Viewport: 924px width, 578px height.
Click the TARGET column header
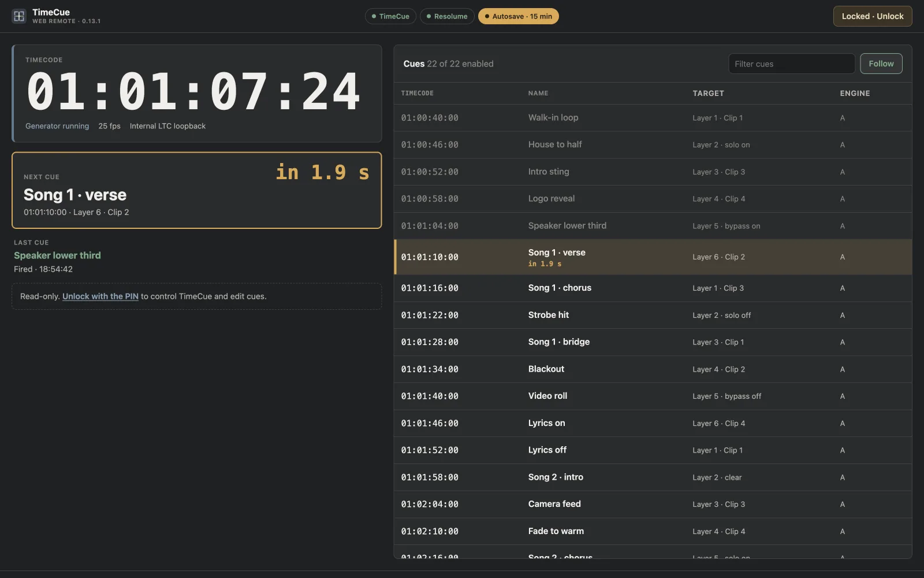pos(708,93)
